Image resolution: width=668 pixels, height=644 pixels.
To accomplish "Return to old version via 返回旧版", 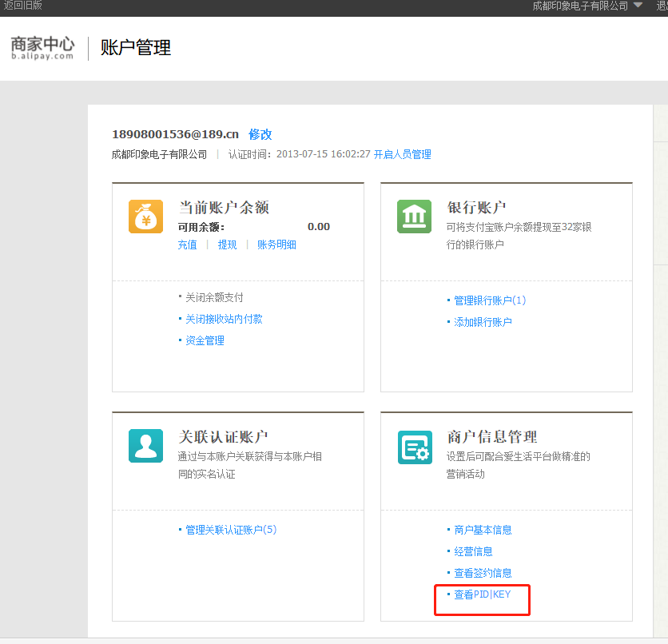I will [x=22, y=6].
